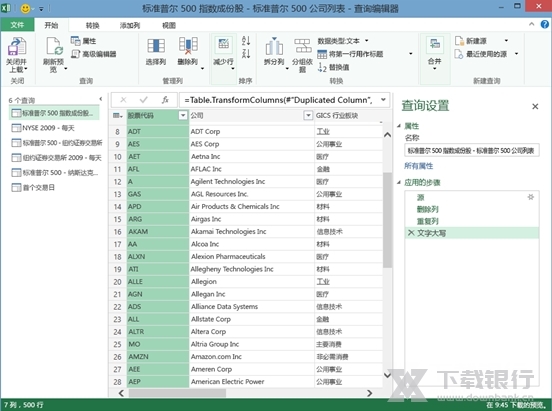The width and height of the screenshot is (552, 411).
Task: Click the Split Column (拆分列) icon
Action: pos(274,46)
